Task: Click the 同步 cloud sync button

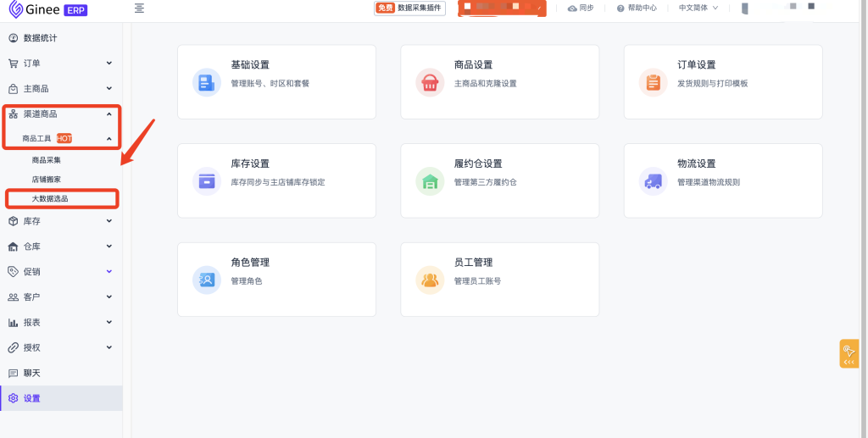Action: [581, 8]
